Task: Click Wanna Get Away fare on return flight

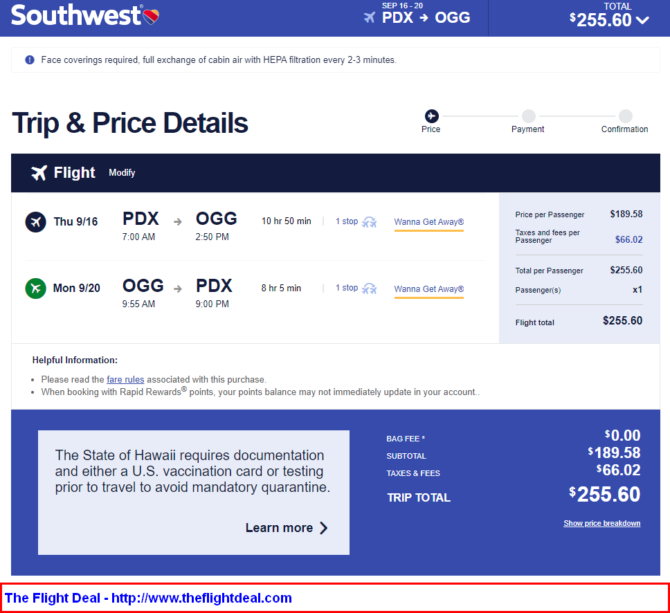Action: (x=429, y=289)
